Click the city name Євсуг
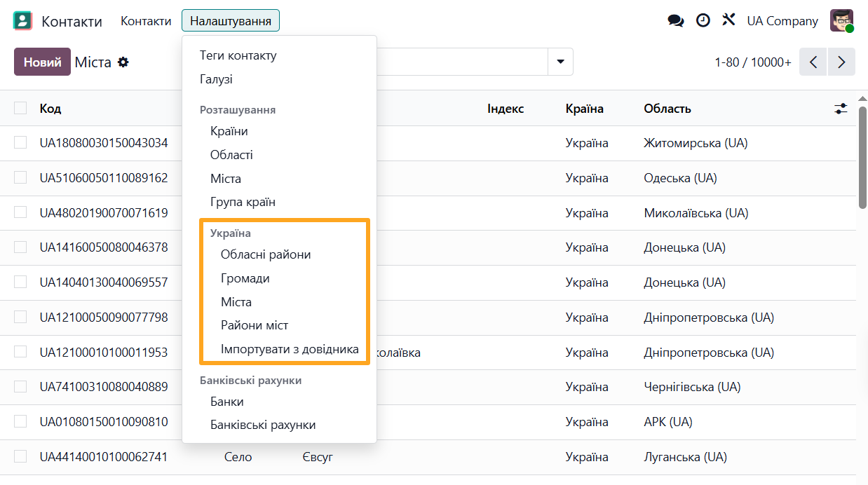The height and width of the screenshot is (485, 868). click(318, 457)
